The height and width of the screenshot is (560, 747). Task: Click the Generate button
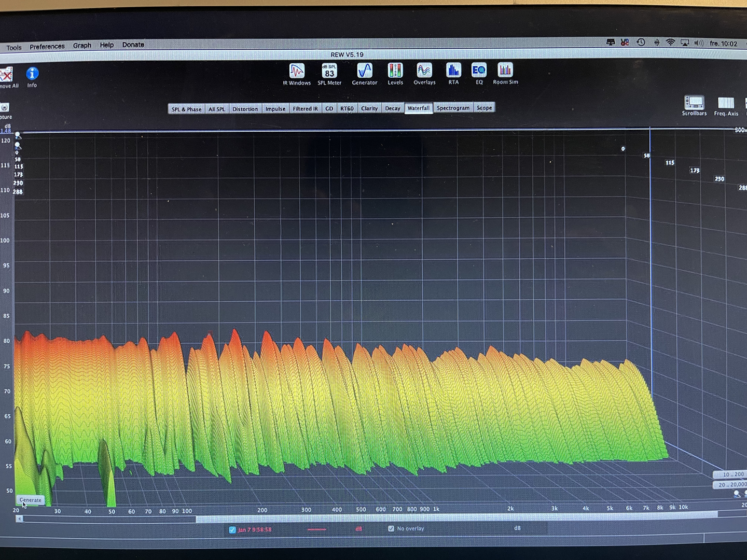tap(30, 500)
